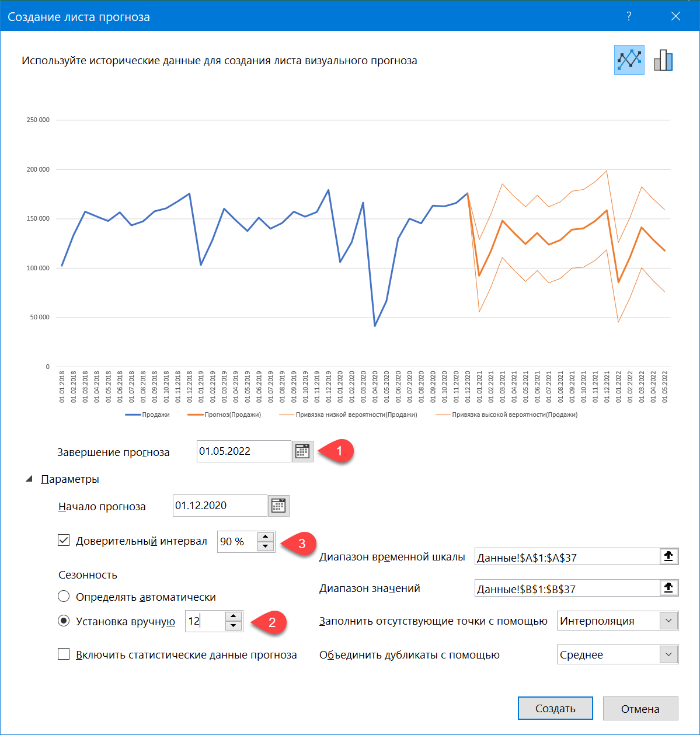Image resolution: width=700 pixels, height=735 pixels.
Task: Collapse values range selector button
Action: tap(669, 588)
